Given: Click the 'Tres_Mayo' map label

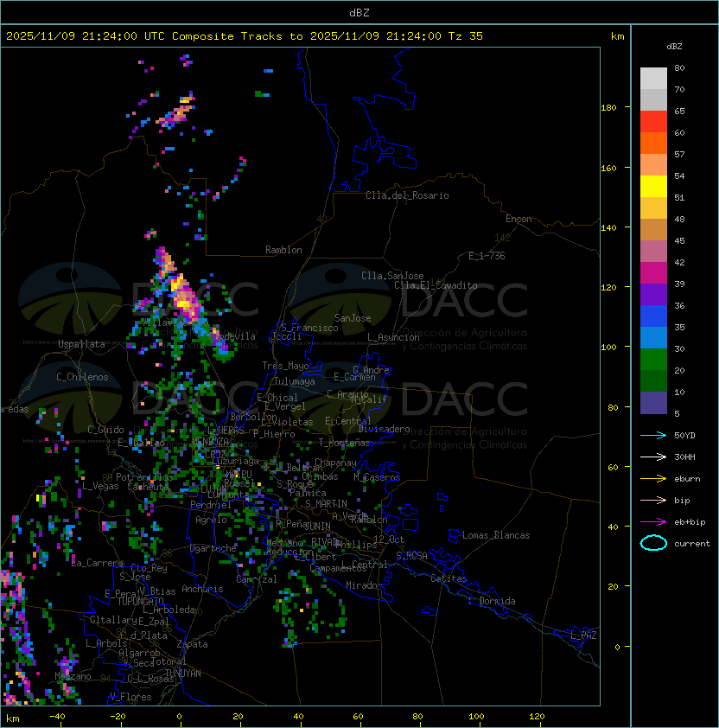Looking at the screenshot, I should click(285, 366).
